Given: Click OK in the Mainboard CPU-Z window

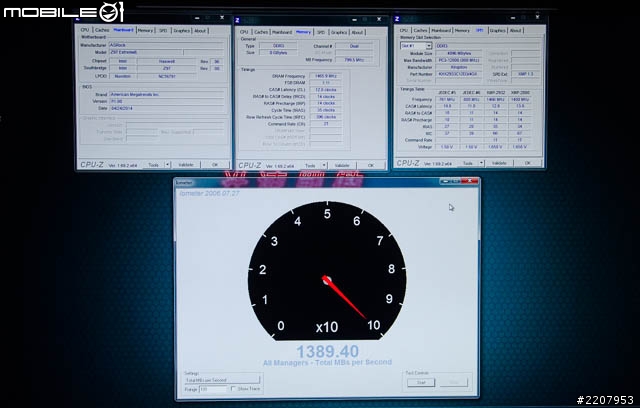Looking at the screenshot, I should pos(215,165).
